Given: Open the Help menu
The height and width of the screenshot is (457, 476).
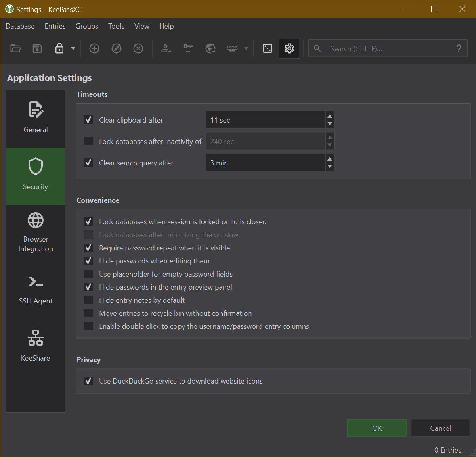Looking at the screenshot, I should tap(166, 26).
